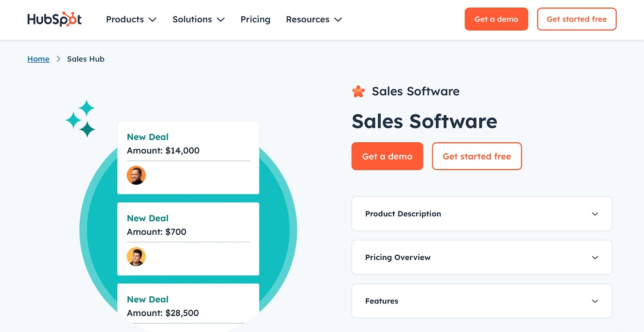Expand the Pricing Overview accordion

(482, 258)
